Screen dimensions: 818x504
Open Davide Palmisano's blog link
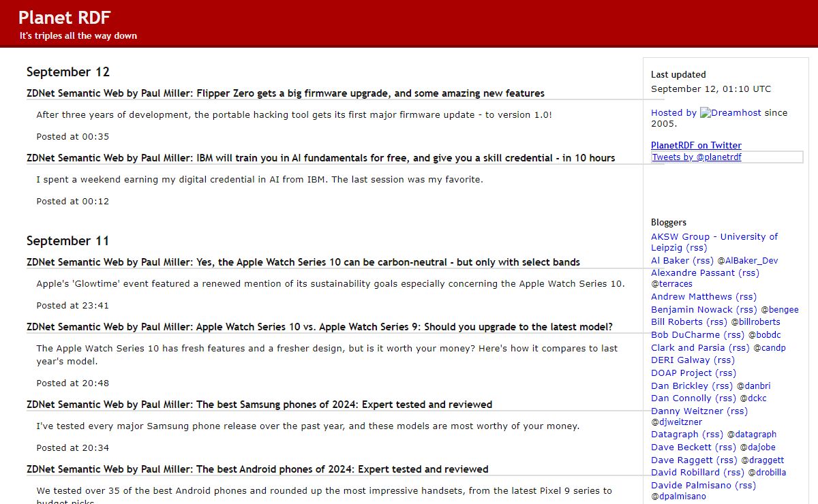tap(691, 486)
